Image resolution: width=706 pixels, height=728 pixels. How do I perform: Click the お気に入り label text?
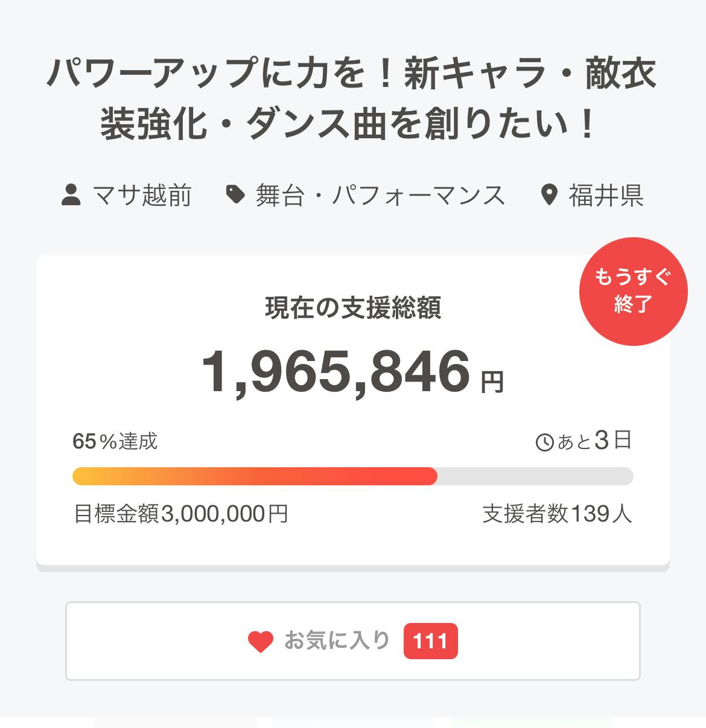337,640
